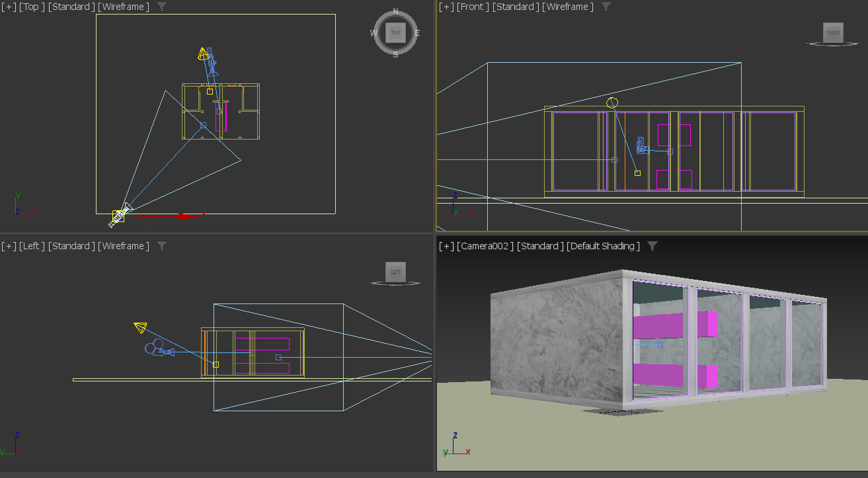
Task: Open the [+] general menu in Front viewport
Action: (447, 7)
